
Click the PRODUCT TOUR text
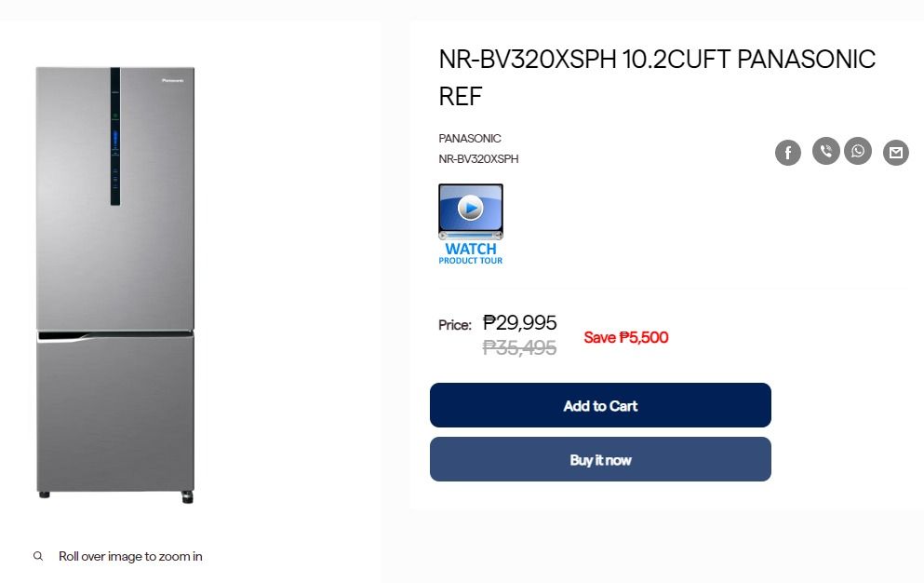(471, 261)
